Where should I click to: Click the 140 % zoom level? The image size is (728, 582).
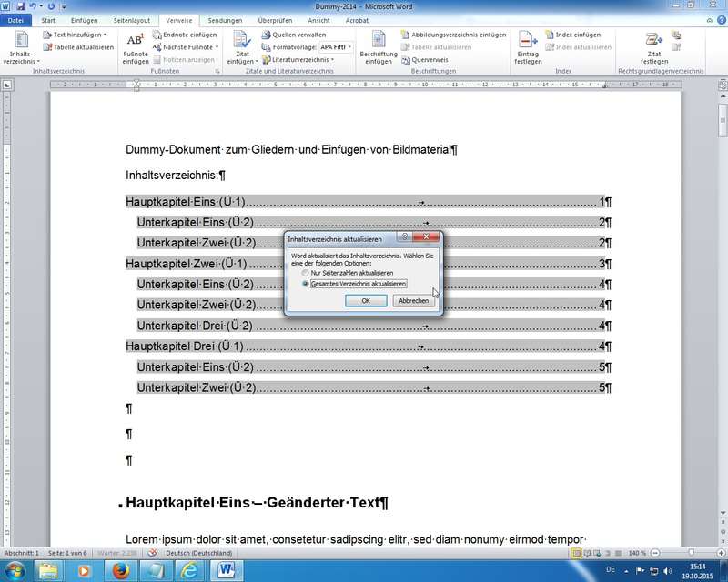tap(636, 553)
